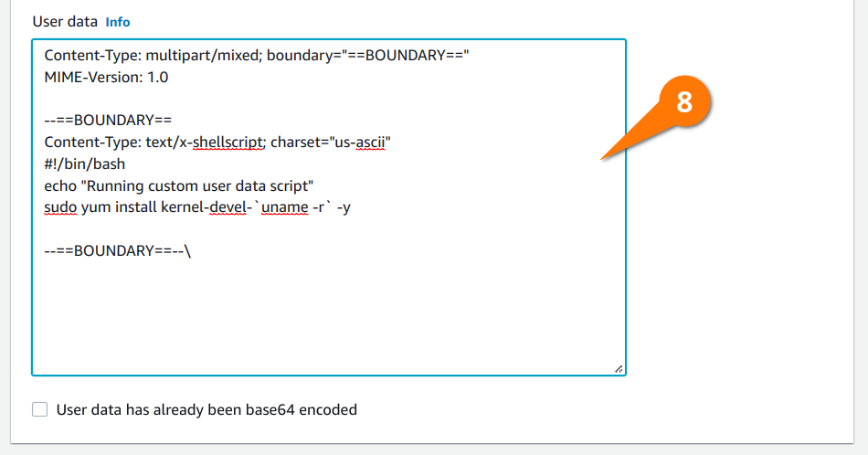This screenshot has width=868, height=455.
Task: Click the 'echo "Running custom user data script"' line
Action: (179, 185)
